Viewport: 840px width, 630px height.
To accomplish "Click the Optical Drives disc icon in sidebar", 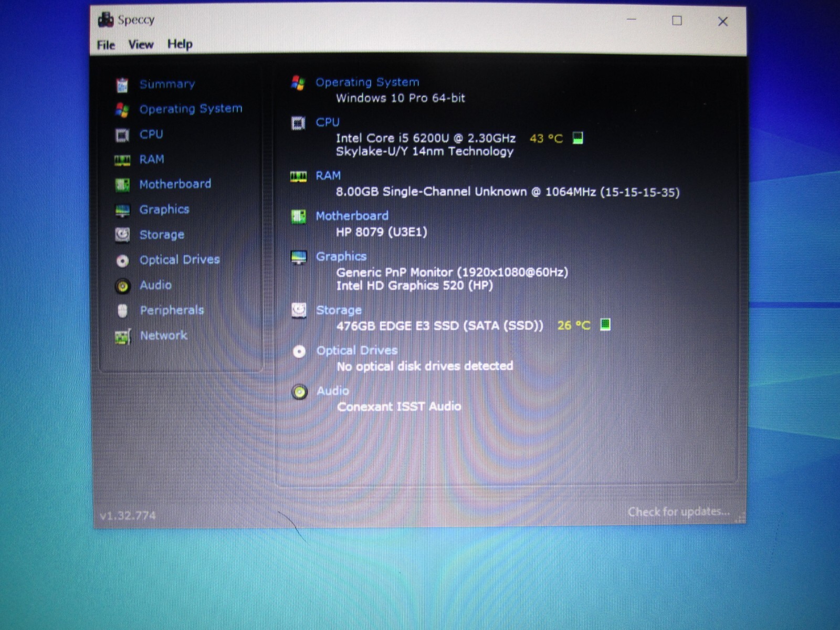I will (x=122, y=260).
